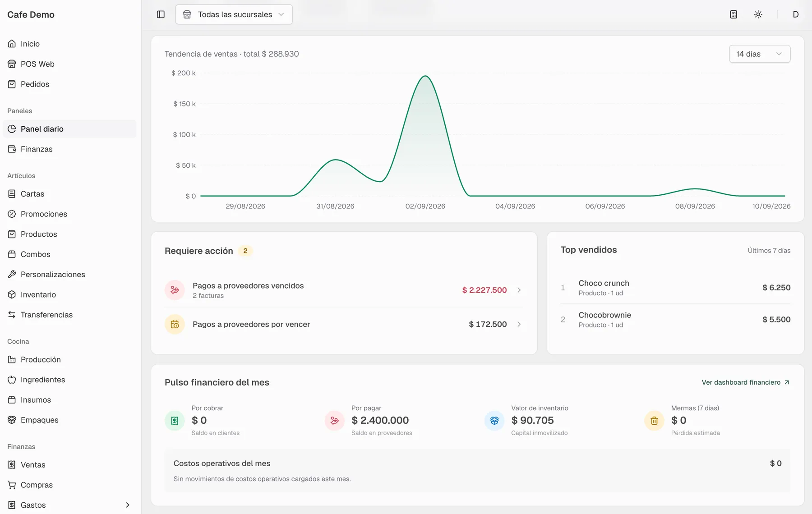Open Inventario menu item
This screenshot has width=812, height=514.
69,295
